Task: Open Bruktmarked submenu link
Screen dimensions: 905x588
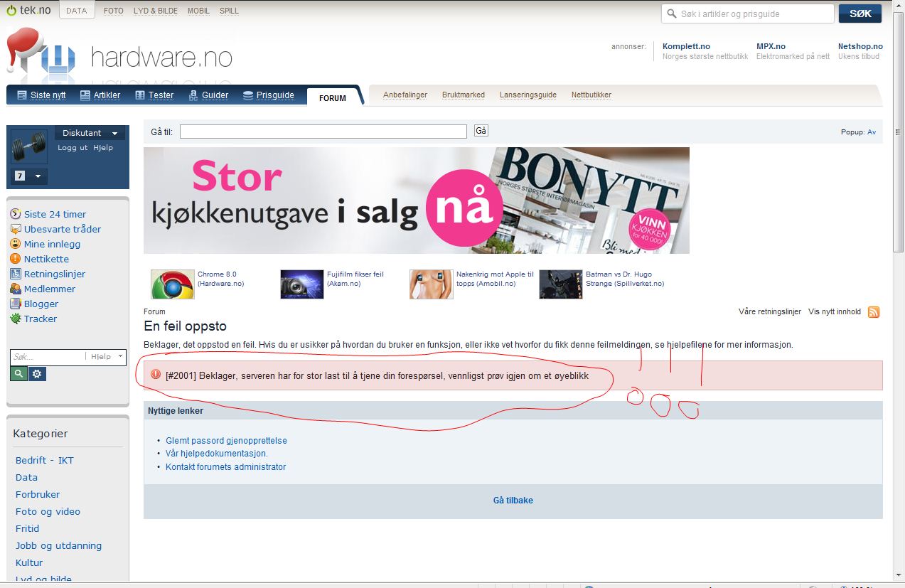Action: point(464,95)
